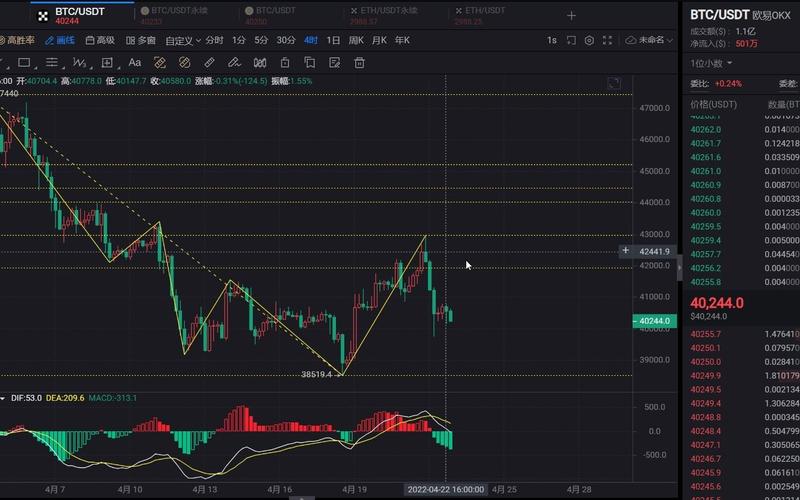Click the 4月13 date axis label
The image size is (800, 500).
click(x=205, y=489)
